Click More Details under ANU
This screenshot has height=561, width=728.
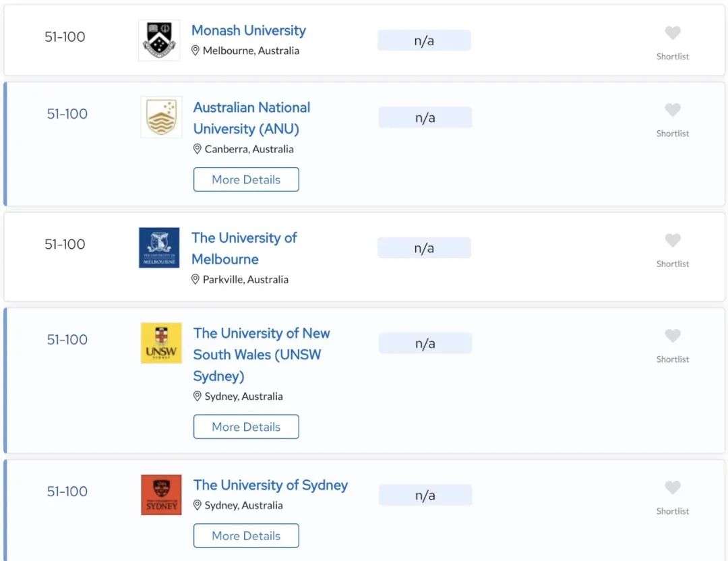pos(246,180)
